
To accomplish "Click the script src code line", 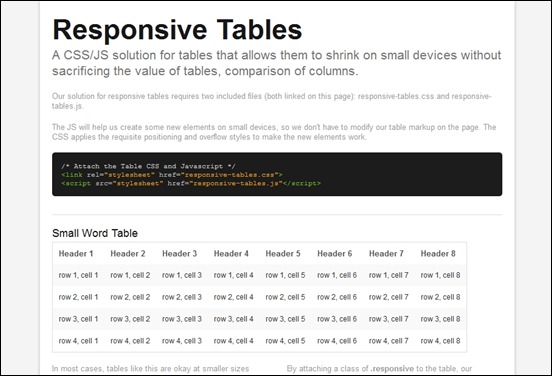I will tap(191, 183).
